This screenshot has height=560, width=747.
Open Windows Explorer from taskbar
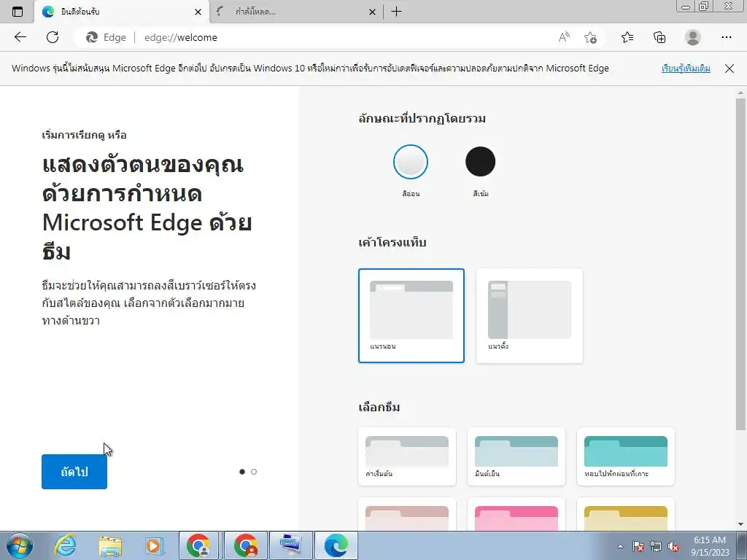[110, 545]
